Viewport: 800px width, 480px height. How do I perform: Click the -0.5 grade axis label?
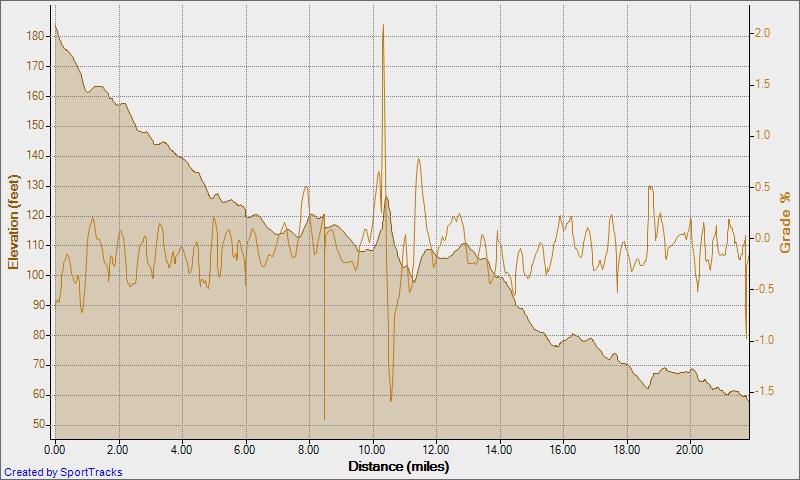(764, 289)
